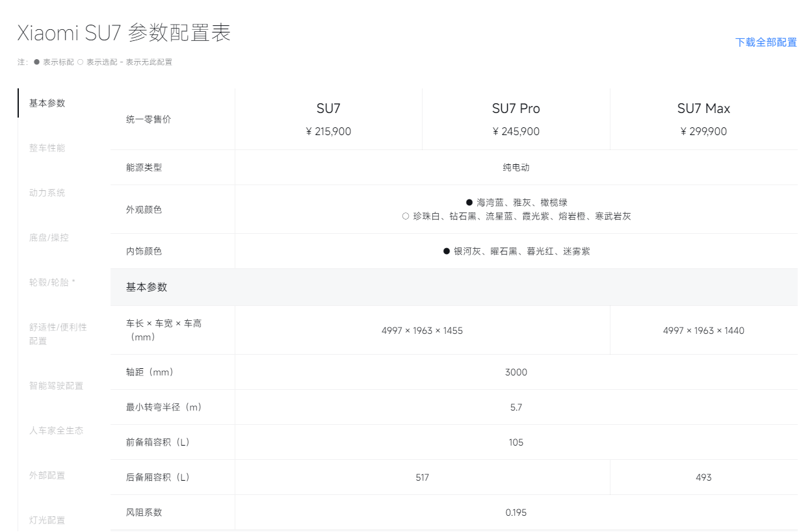The image size is (812, 532).
Task: Click the SU7 Pro model header
Action: (516, 108)
